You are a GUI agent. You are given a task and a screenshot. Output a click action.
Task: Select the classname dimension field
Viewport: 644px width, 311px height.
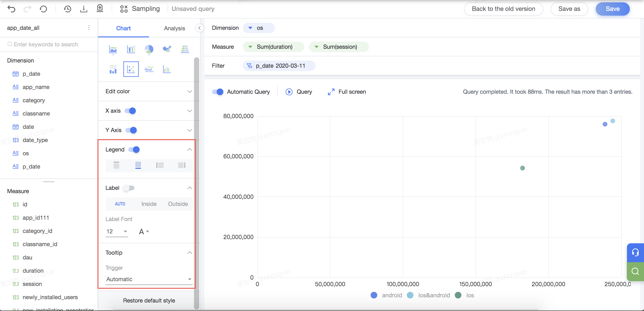coord(36,114)
